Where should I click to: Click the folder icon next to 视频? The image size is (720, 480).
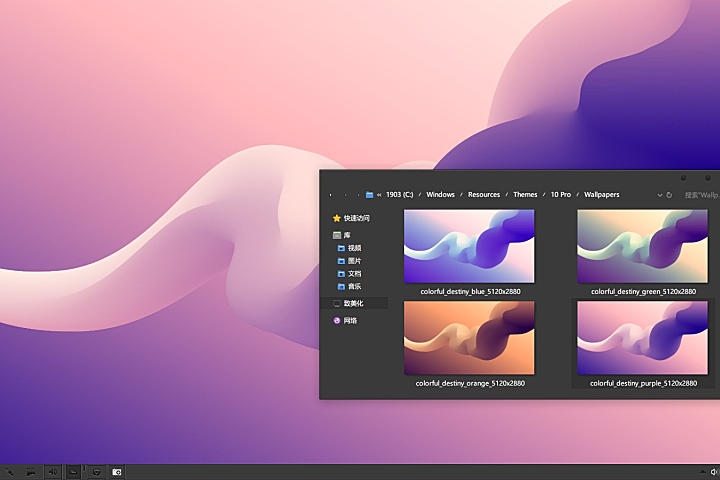pos(341,248)
